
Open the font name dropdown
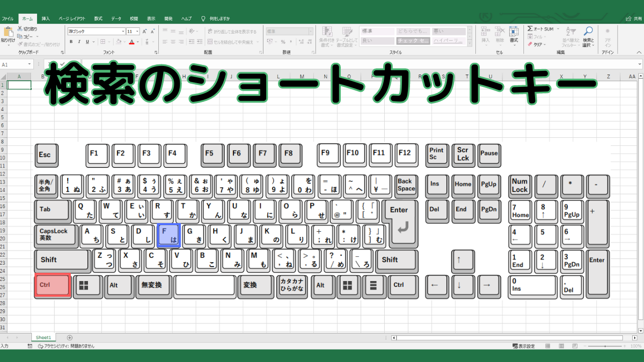123,31
